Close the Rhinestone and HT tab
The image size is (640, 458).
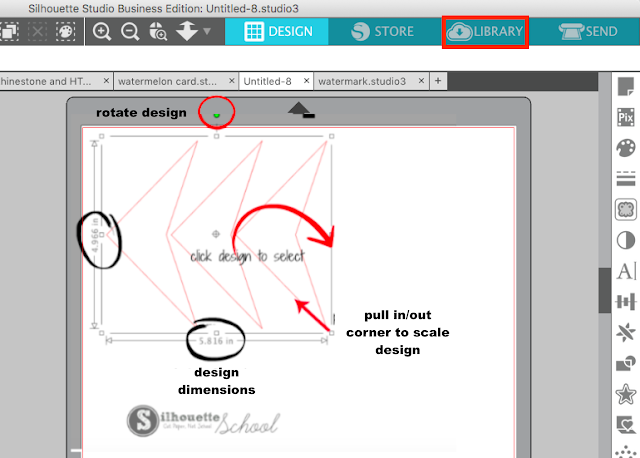106,81
